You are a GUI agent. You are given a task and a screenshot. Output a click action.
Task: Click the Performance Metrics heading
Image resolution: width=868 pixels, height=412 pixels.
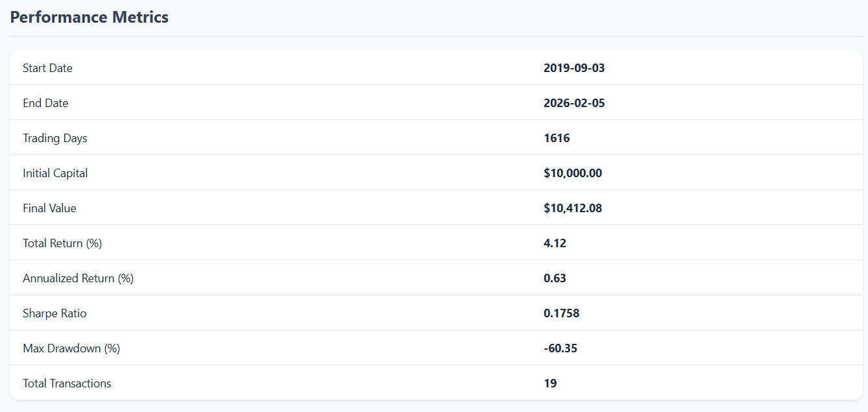point(90,18)
